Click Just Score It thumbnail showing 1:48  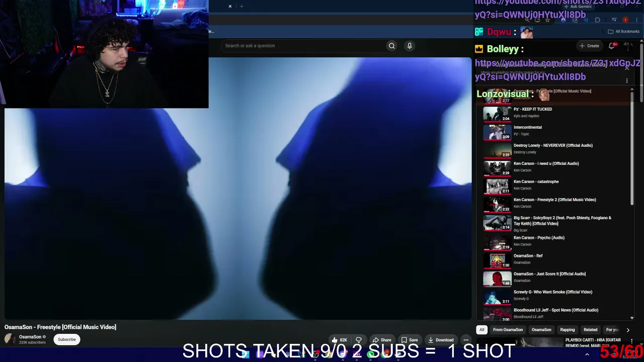coord(497,278)
